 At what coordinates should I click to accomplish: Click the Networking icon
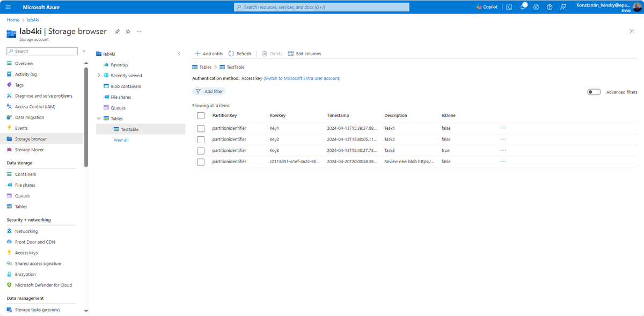click(10, 231)
